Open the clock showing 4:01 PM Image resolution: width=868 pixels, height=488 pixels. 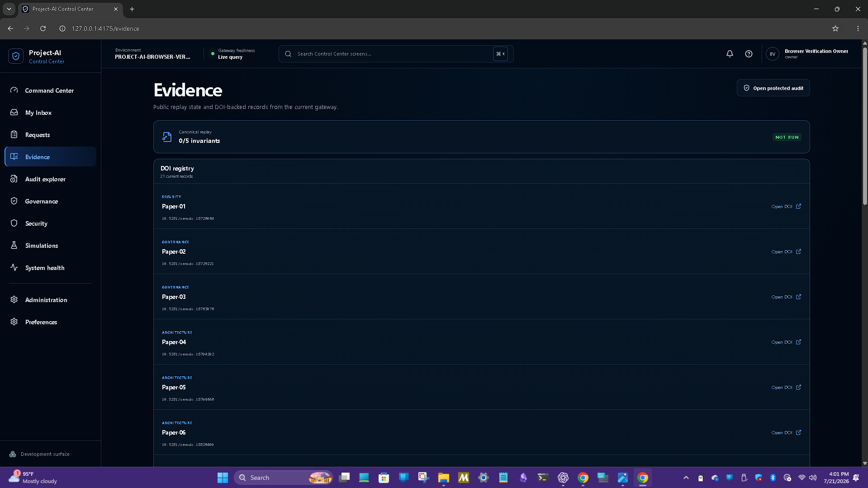tap(836, 478)
